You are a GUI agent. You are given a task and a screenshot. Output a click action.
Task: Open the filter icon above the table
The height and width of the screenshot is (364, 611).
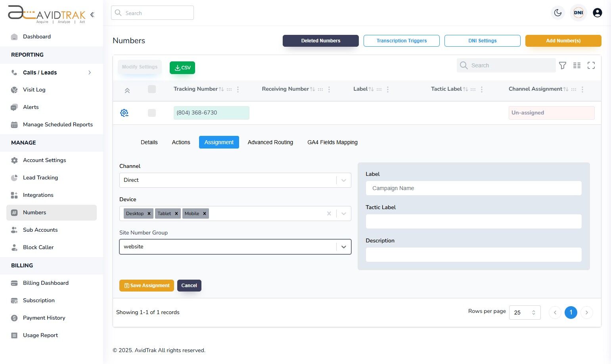click(563, 65)
